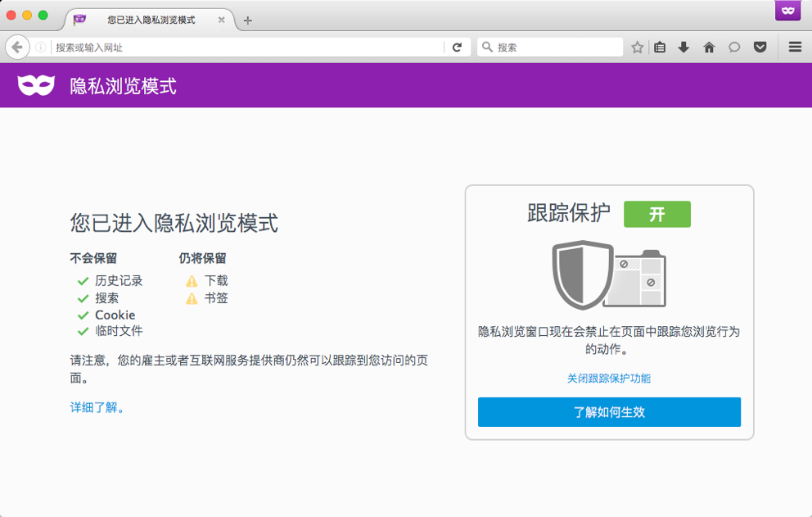
Task: Reload the current page
Action: [457, 48]
